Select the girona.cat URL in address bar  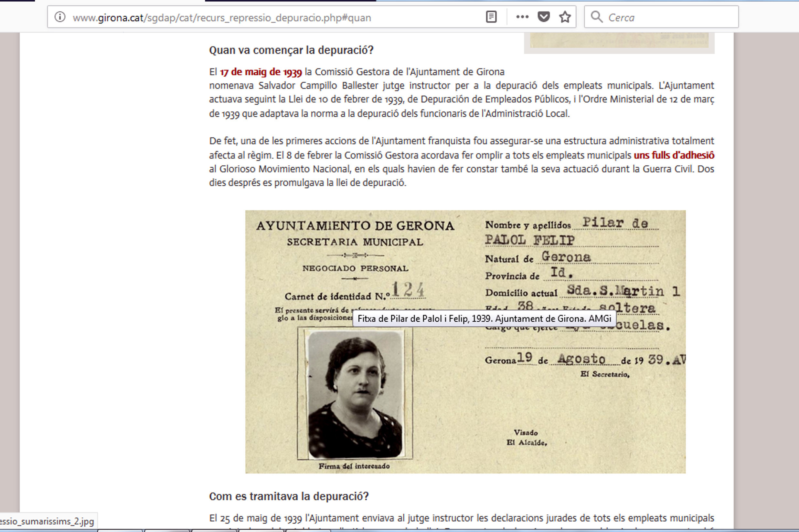tap(222, 17)
